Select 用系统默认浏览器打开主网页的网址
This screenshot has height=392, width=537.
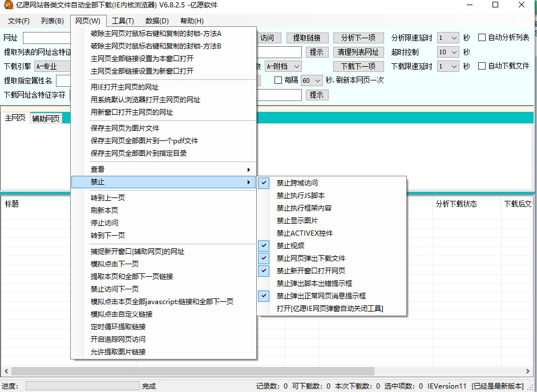click(164, 100)
